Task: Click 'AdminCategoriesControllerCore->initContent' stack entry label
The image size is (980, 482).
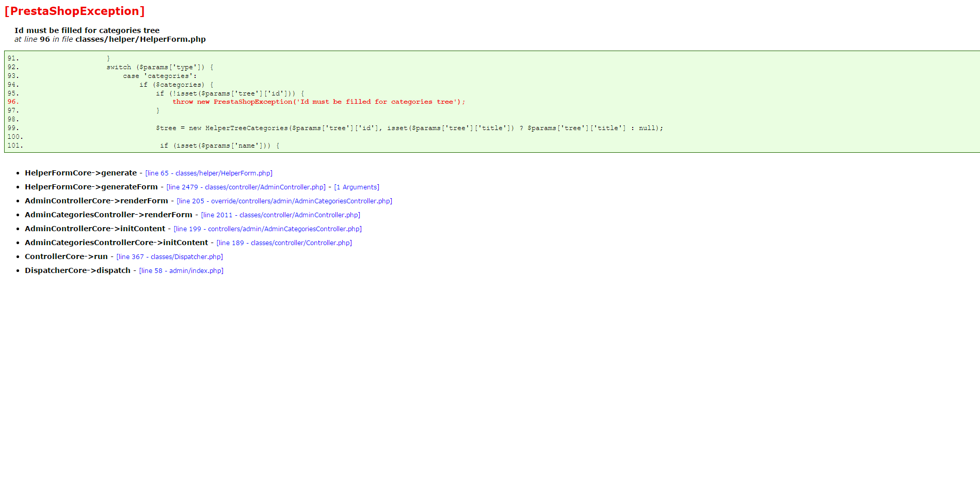Action: (x=117, y=243)
